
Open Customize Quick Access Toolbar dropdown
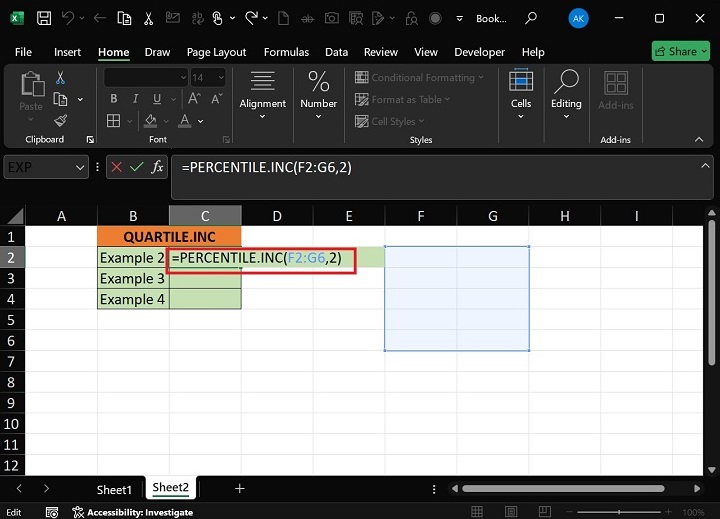pos(459,18)
